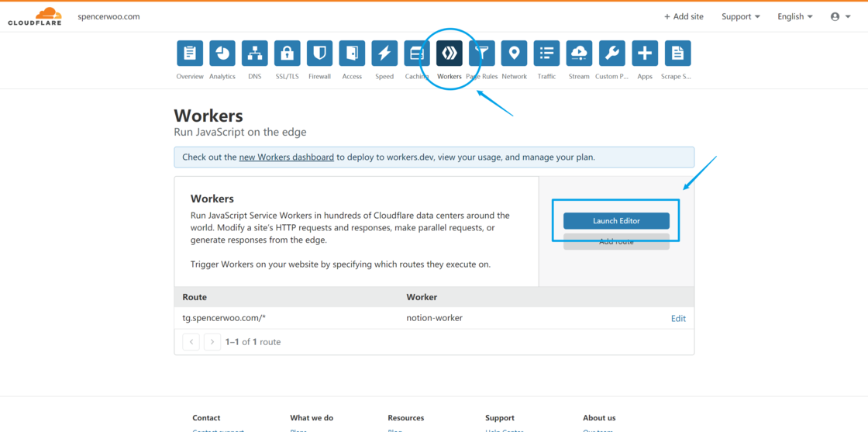Open the new Workers dashboard link

click(286, 157)
